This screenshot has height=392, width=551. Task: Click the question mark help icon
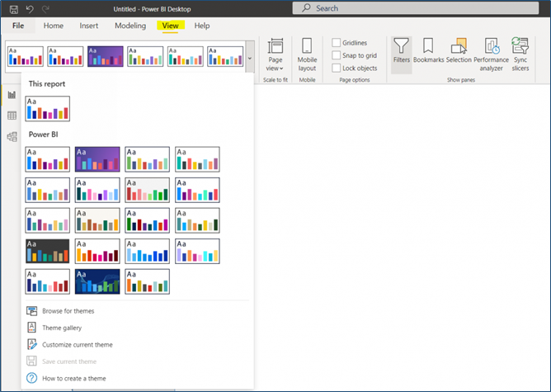[x=31, y=378]
